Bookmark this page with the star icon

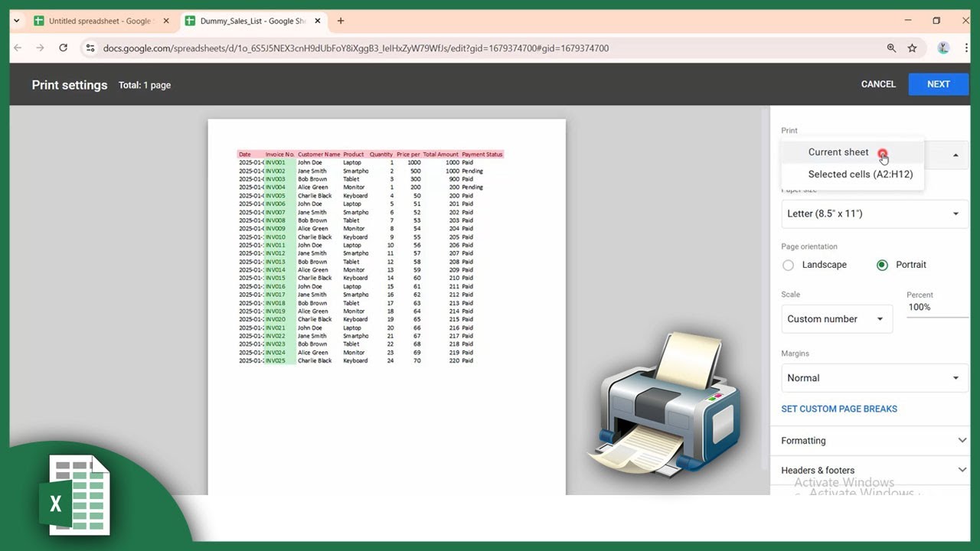[x=912, y=48]
